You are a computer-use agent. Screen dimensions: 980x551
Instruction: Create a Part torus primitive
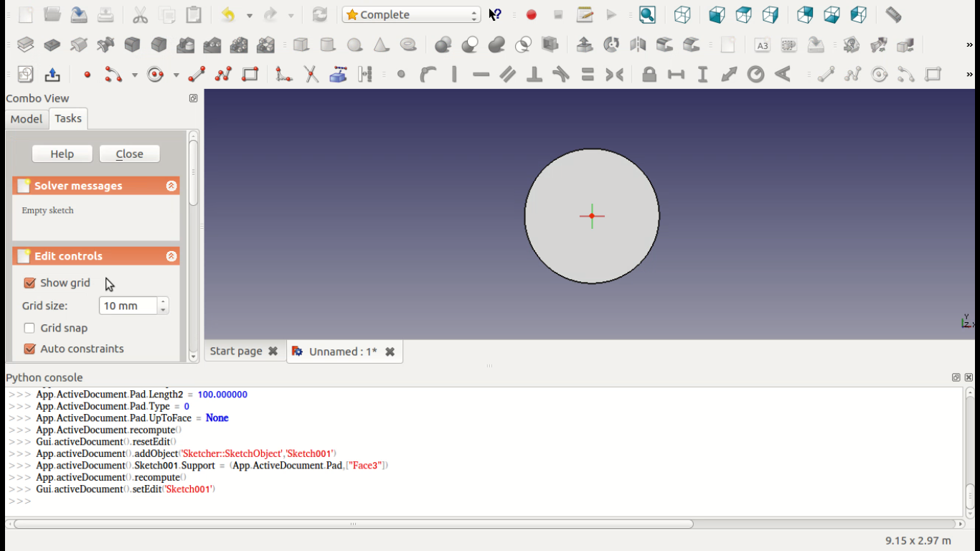tap(408, 44)
